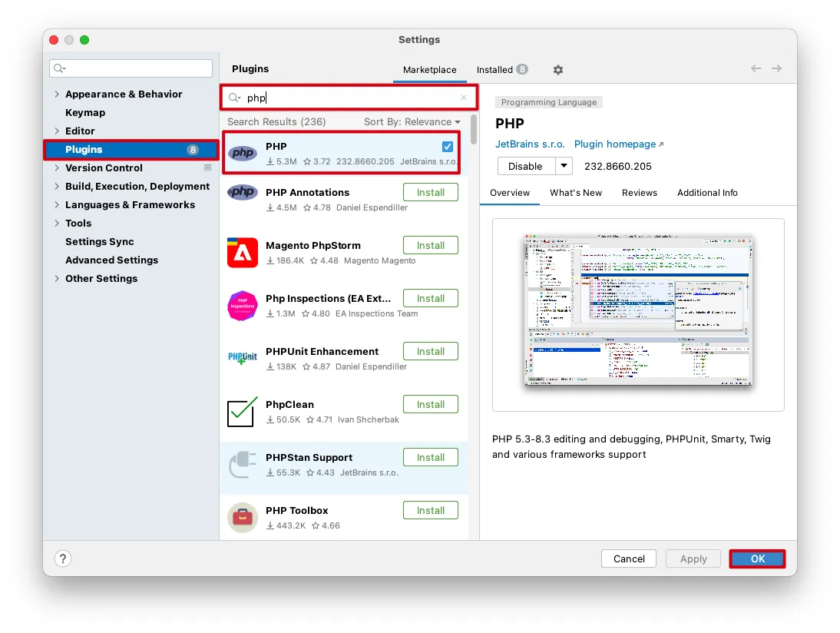Uncheck the PHP plugin checkbox
Screen dimensions: 840x633
448,147
